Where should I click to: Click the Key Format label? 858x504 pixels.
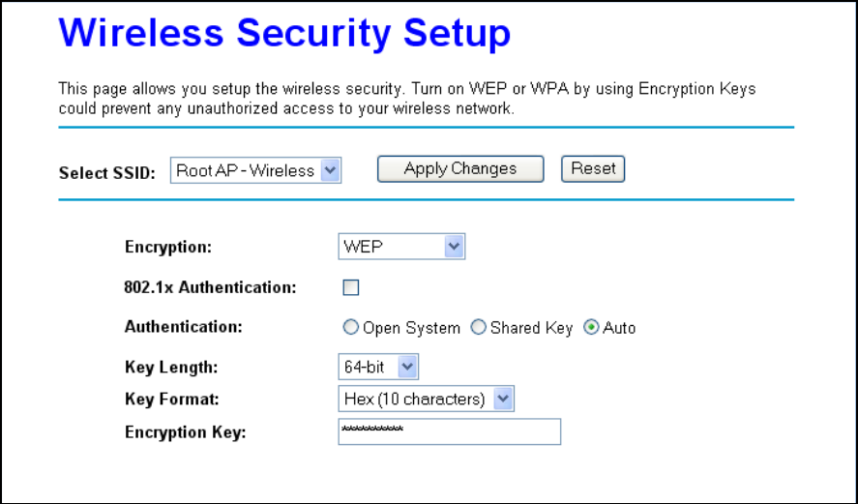tap(172, 399)
